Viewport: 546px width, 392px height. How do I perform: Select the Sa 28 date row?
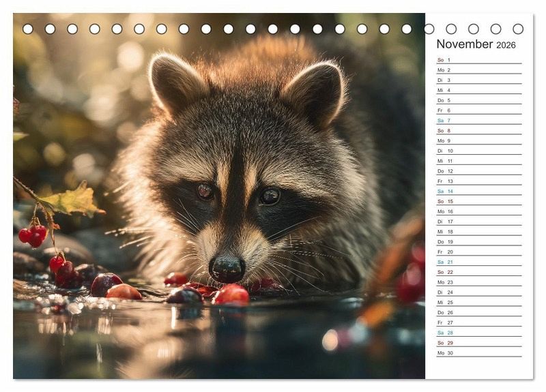478,333
